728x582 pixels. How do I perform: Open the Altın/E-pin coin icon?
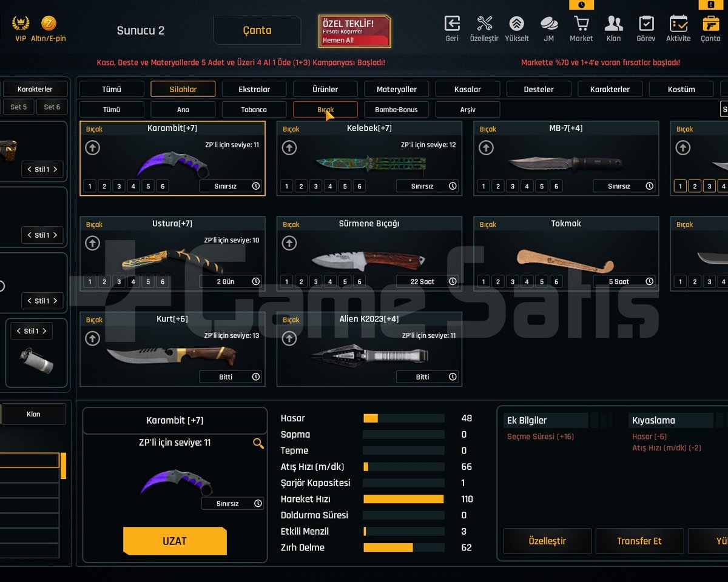pos(49,24)
